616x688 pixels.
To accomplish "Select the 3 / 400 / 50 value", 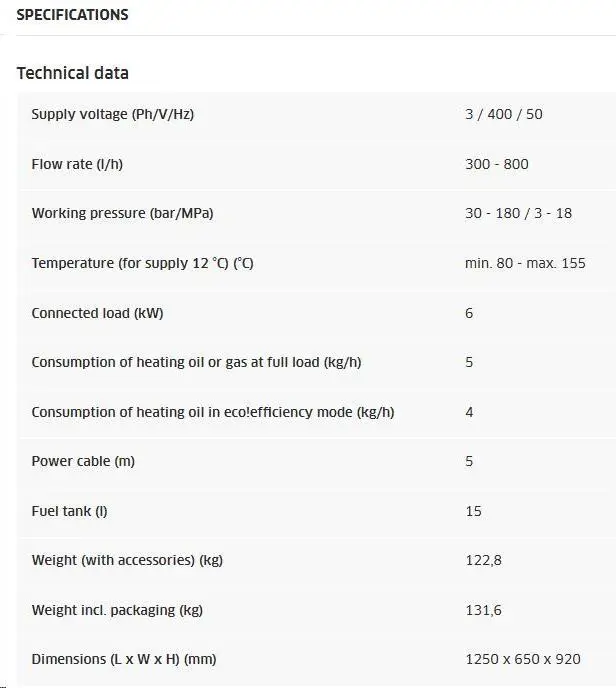I will (504, 115).
